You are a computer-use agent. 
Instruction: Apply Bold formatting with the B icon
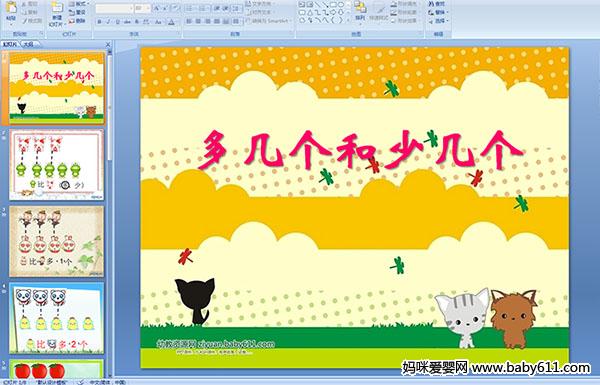[x=99, y=22]
